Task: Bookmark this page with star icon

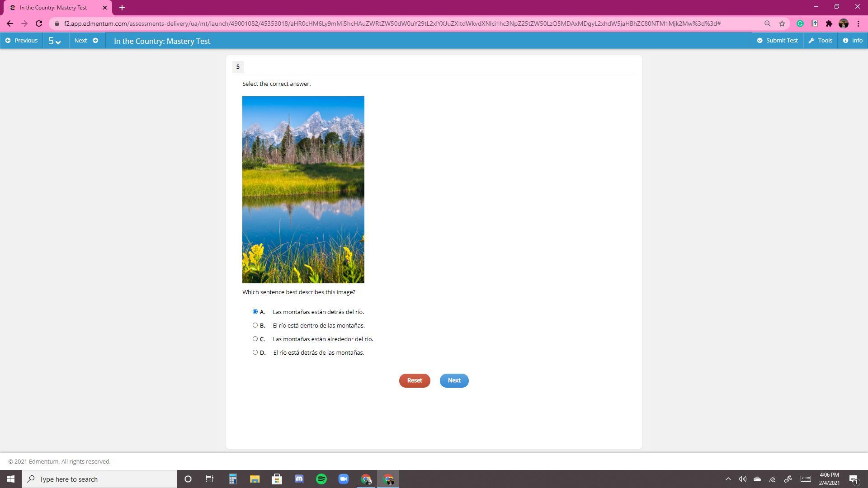Action: tap(782, 23)
